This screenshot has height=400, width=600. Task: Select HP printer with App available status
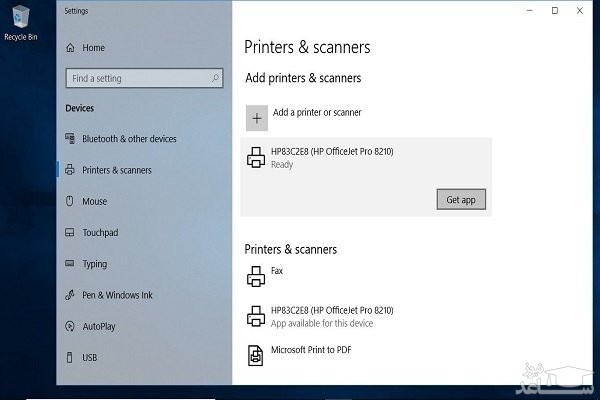coord(332,317)
